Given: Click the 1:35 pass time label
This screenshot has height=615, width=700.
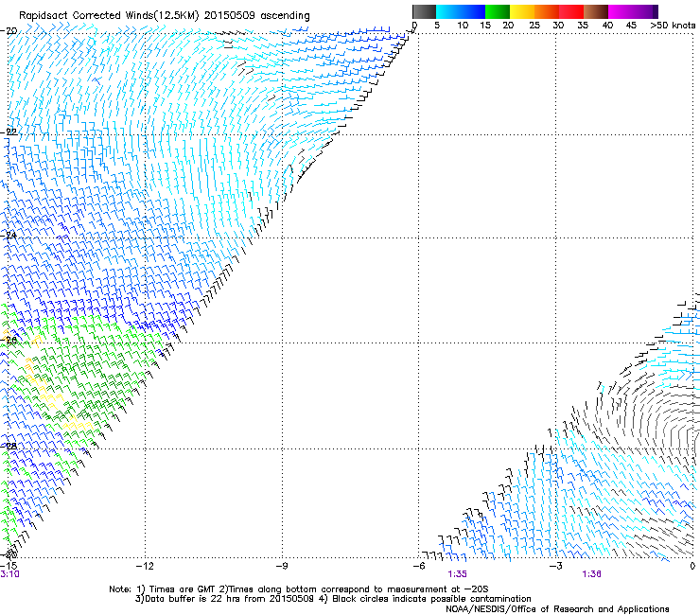Looking at the screenshot, I should click(458, 574).
